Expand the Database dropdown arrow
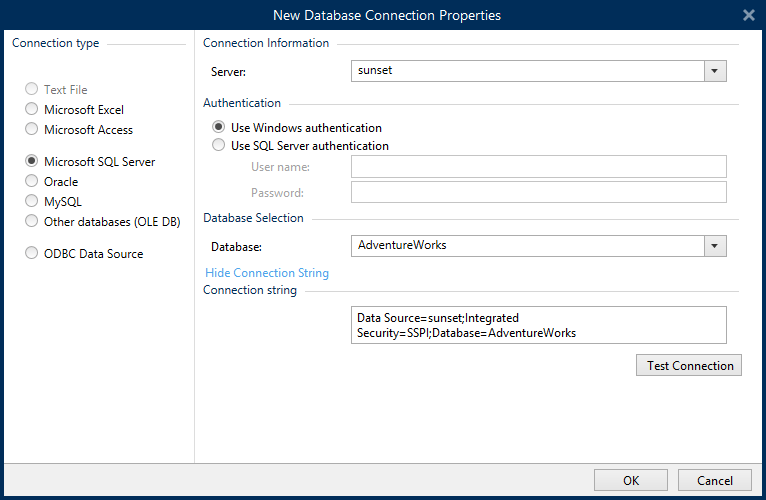766x500 pixels. (715, 246)
